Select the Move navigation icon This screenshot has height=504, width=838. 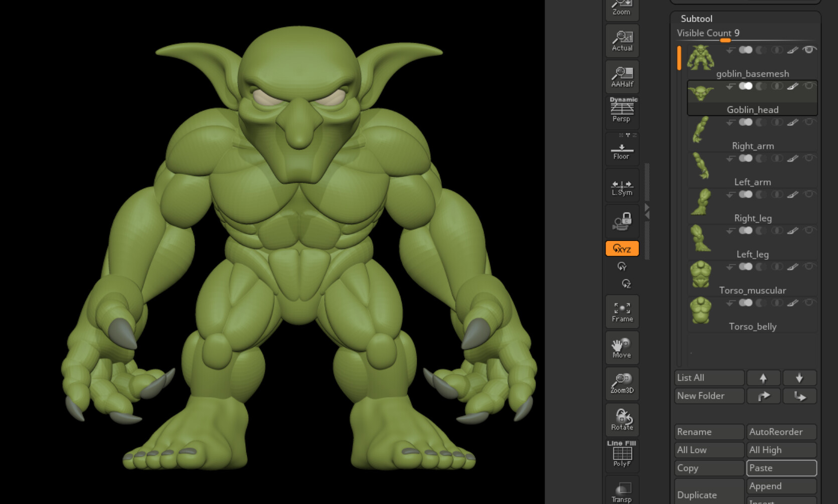[622, 348]
